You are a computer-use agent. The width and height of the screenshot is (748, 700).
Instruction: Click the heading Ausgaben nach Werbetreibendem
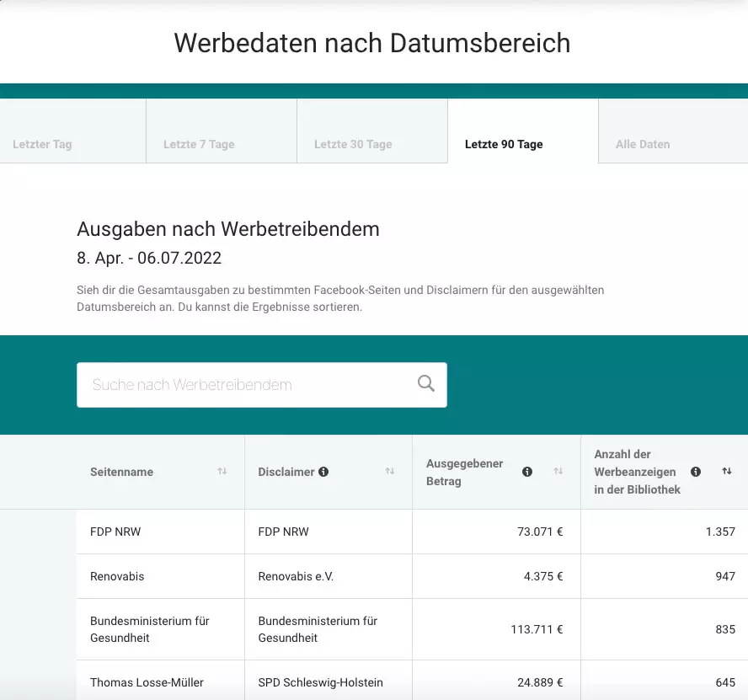[228, 229]
